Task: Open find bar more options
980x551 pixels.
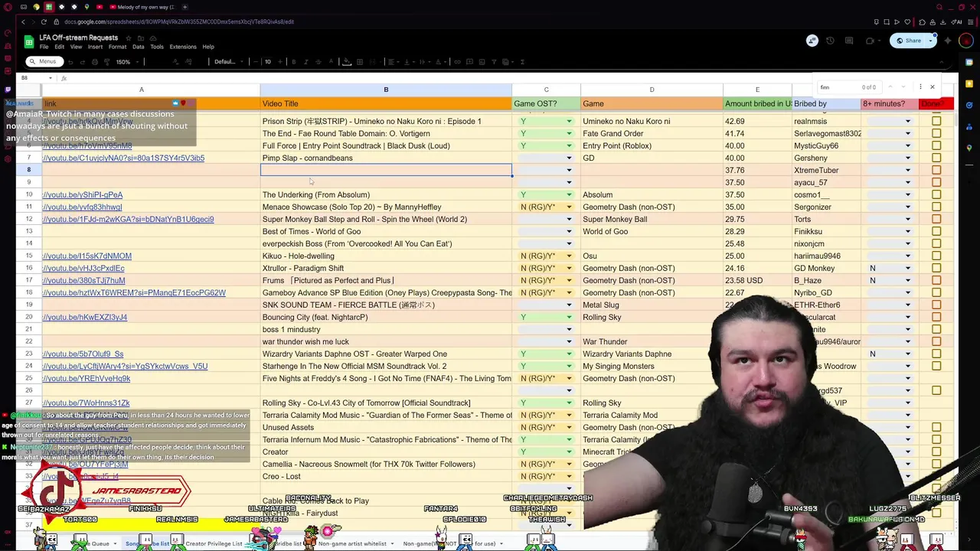Action: [921, 87]
